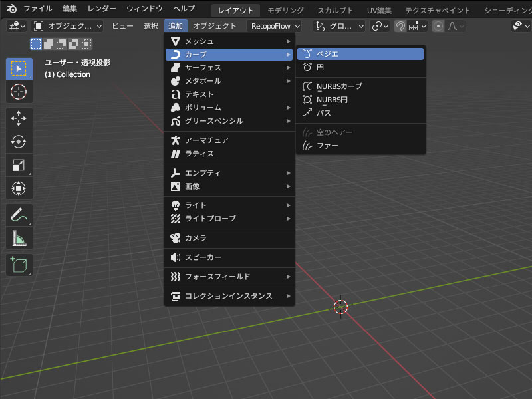This screenshot has height=399, width=532.
Task: Add a スピーカー object
Action: coord(229,257)
